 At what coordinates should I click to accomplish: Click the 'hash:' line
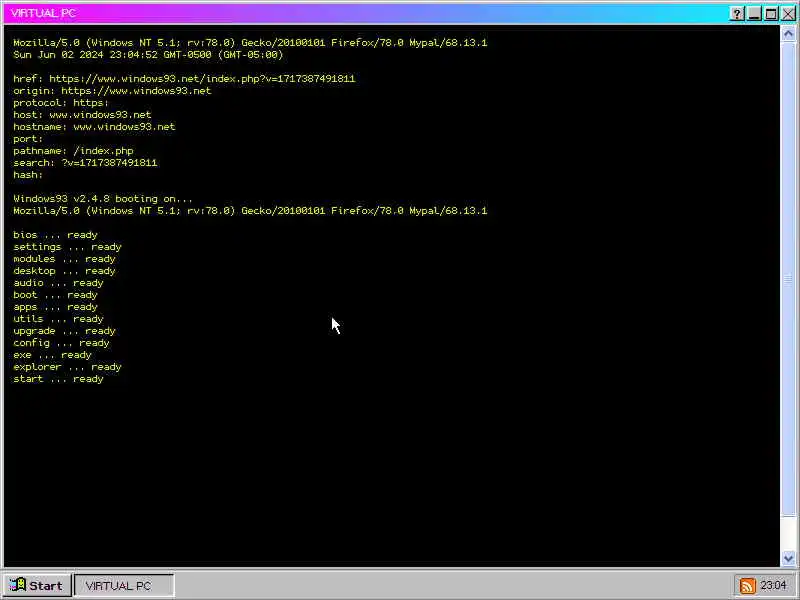pos(28,175)
